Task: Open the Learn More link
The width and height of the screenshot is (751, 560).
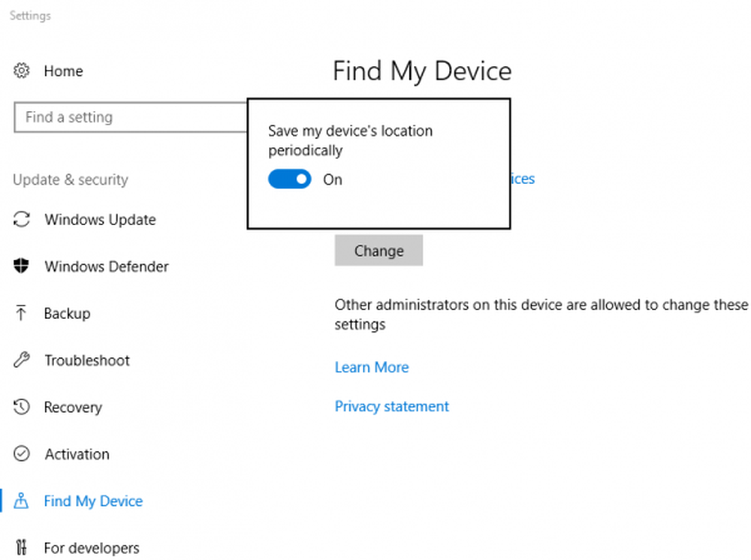Action: (372, 367)
